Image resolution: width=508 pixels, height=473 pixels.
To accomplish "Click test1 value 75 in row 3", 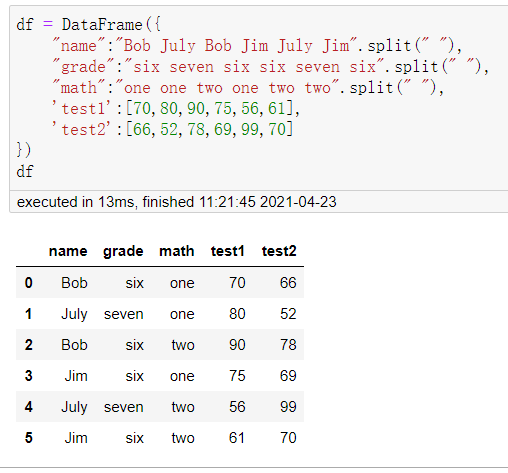I will click(237, 376).
